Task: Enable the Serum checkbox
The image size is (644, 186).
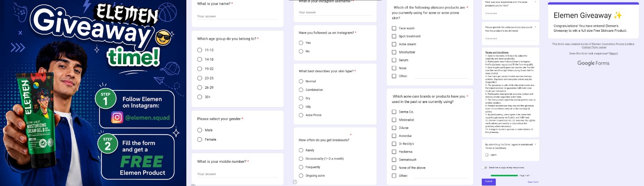Action: (x=394, y=60)
